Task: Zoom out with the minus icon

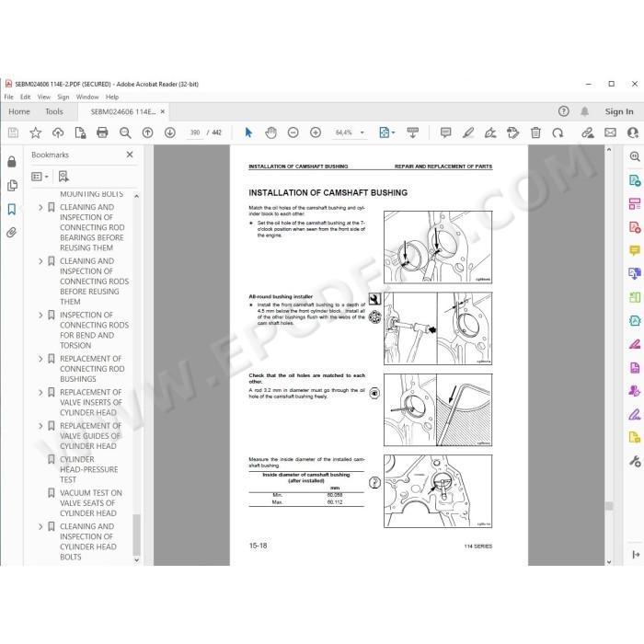Action: (x=293, y=132)
